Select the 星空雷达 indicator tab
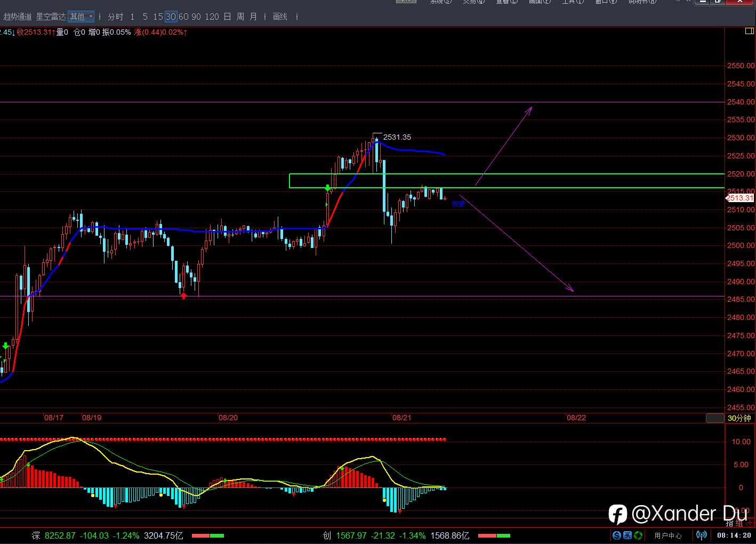Screen dimensions: 756x544 51,17
